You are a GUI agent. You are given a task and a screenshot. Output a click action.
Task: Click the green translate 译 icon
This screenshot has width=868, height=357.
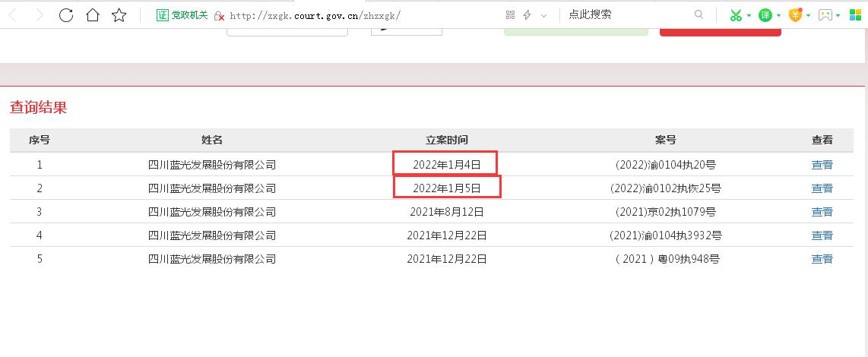765,15
